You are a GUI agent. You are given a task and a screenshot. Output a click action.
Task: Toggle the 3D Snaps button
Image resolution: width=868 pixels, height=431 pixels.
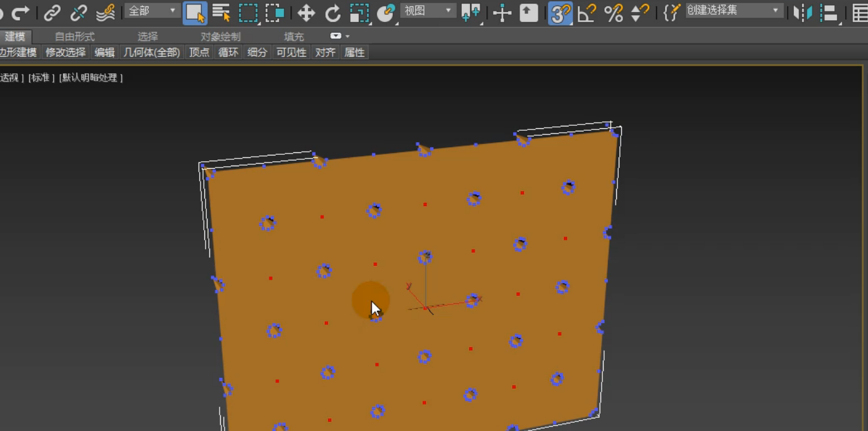(560, 13)
